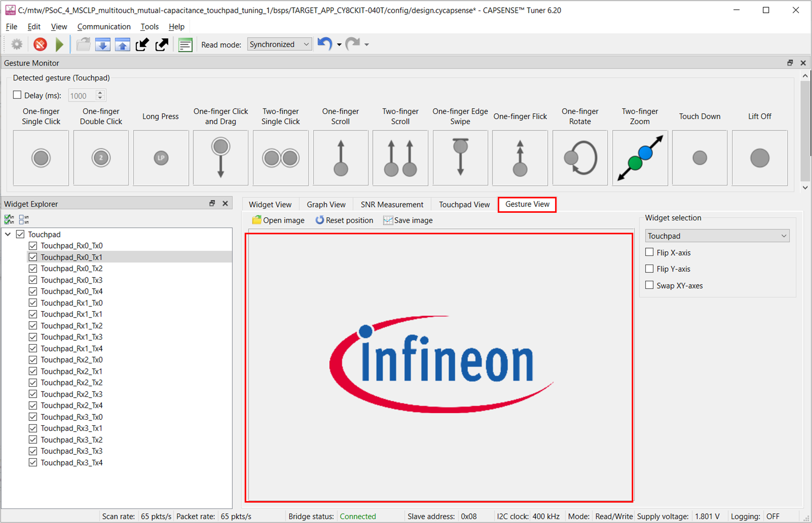Open the File menu
Viewport: 812px width, 523px height.
tap(11, 26)
